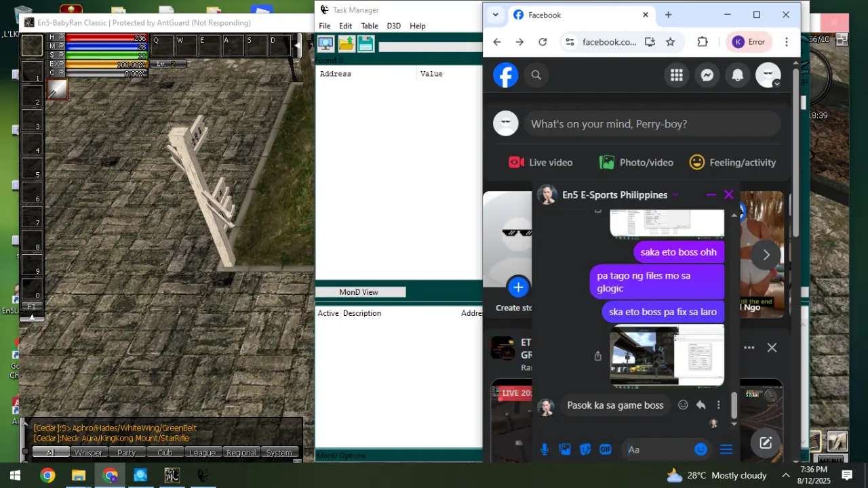Bookmark this page with the star icon
The width and height of the screenshot is (868, 488).
click(x=671, y=42)
